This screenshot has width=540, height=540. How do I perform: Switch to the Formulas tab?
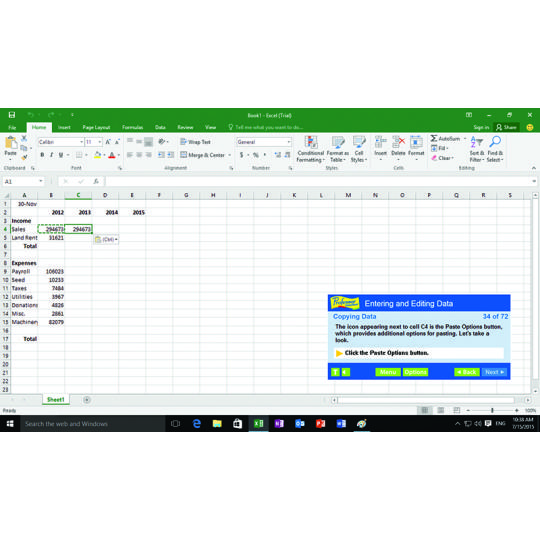click(x=132, y=127)
